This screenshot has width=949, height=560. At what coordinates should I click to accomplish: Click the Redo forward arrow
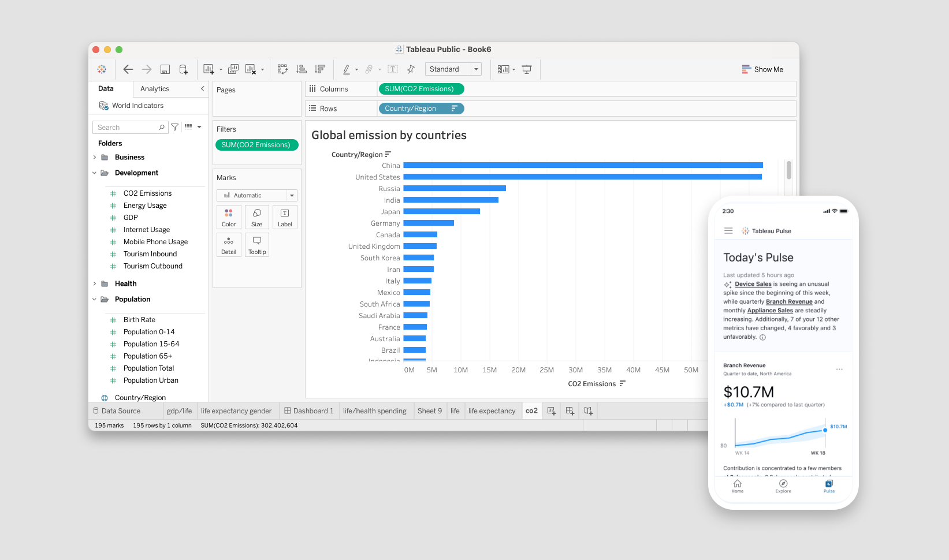(147, 69)
